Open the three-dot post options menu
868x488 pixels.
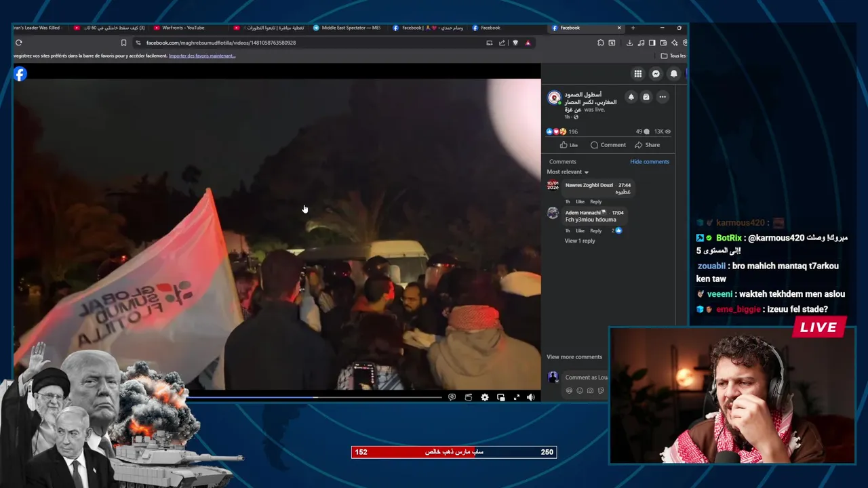(663, 97)
